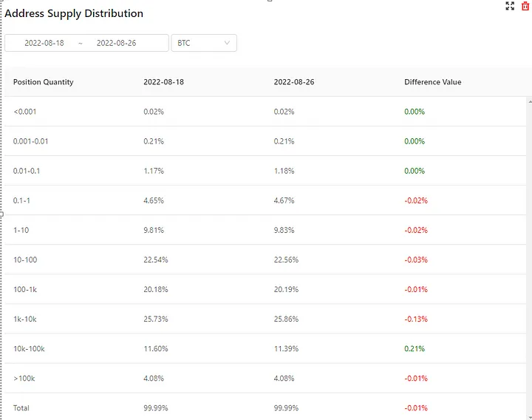Click the 2022-08-18 column header
The width and height of the screenshot is (532, 420).
click(x=163, y=82)
